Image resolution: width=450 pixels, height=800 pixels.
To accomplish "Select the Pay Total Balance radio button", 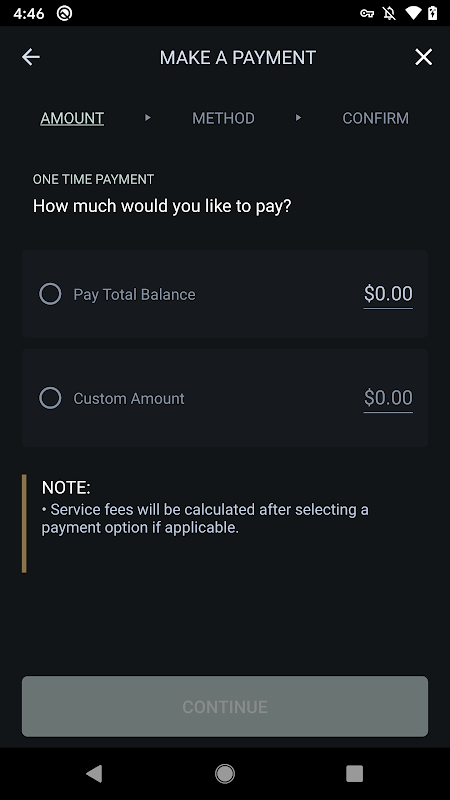I will [50, 294].
